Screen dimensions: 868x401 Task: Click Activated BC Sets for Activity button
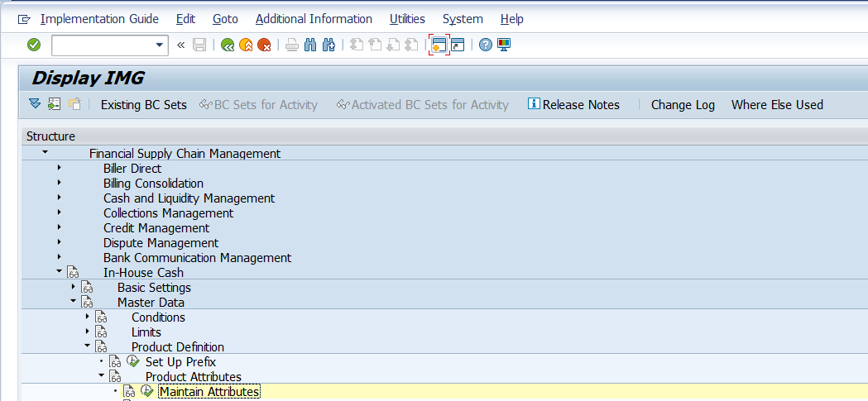(423, 105)
